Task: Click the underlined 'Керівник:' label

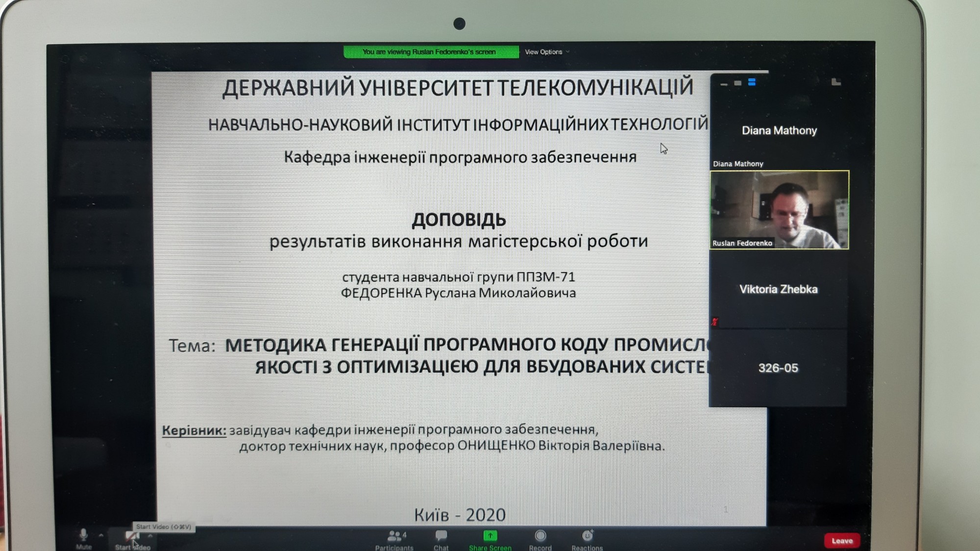Action: coord(194,431)
